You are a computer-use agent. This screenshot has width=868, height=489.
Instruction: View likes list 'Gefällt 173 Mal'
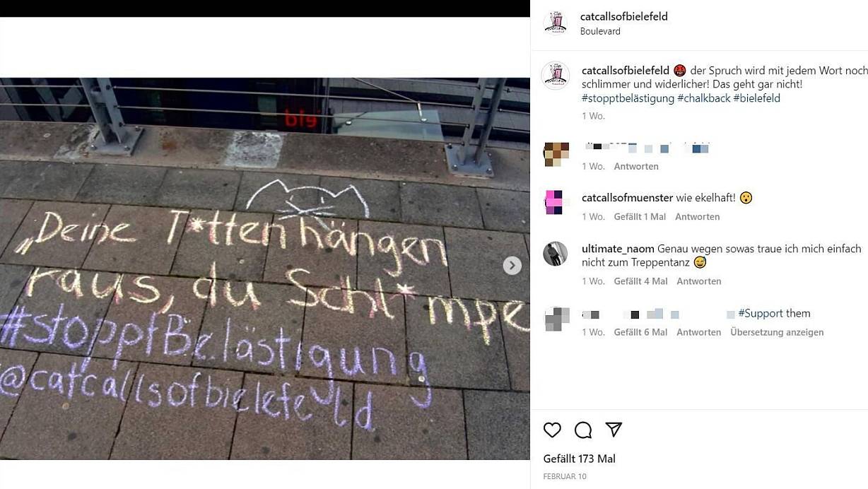(x=579, y=459)
